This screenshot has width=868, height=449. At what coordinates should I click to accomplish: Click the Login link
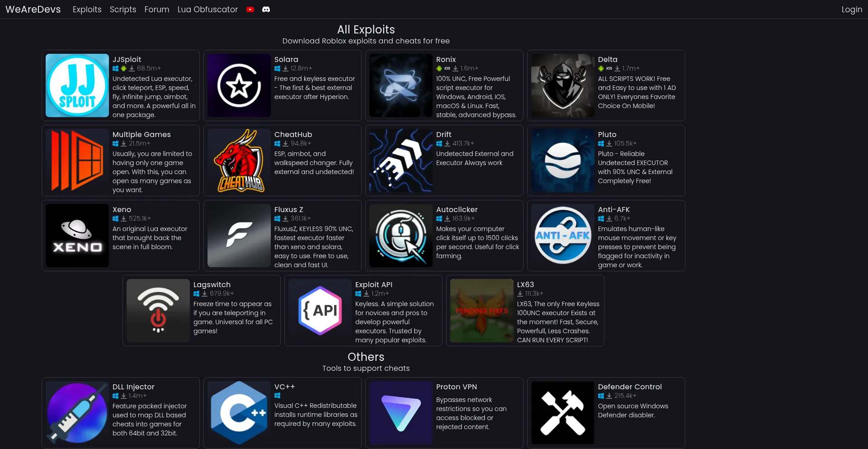tap(852, 9)
